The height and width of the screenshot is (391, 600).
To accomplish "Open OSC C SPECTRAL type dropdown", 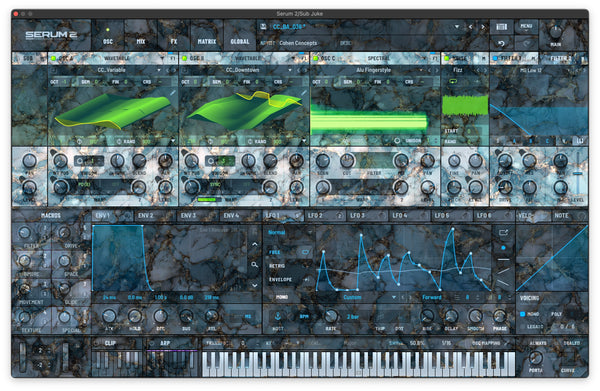I will click(424, 58).
